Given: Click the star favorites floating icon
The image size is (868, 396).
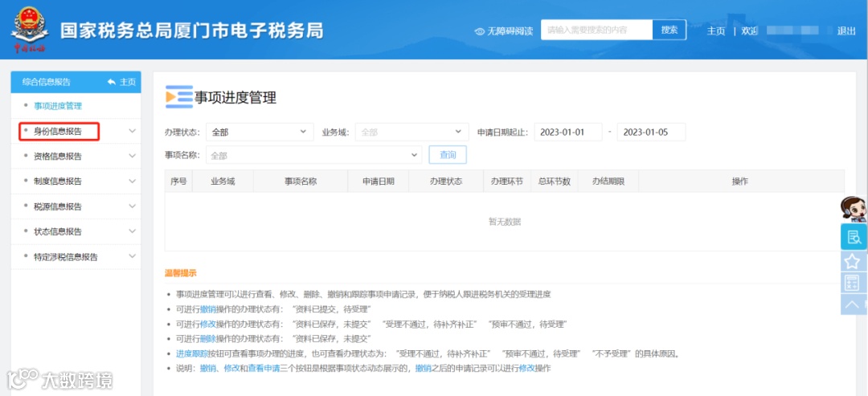Looking at the screenshot, I should click(854, 262).
